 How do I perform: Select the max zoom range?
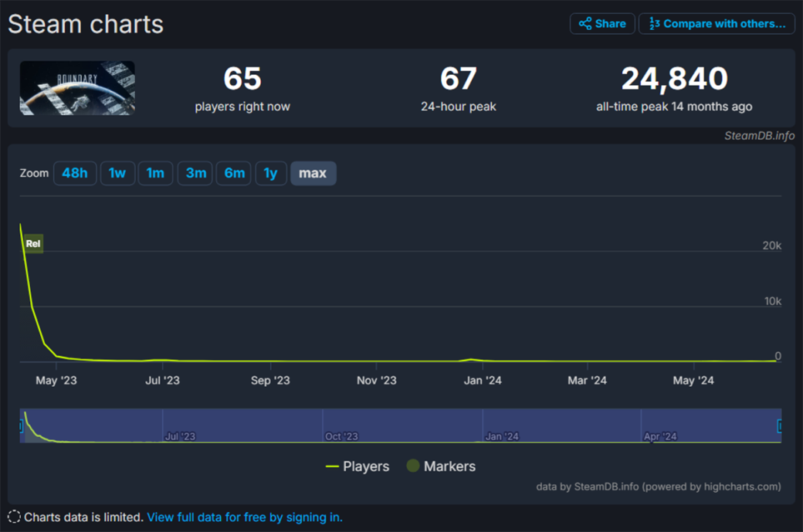(313, 173)
